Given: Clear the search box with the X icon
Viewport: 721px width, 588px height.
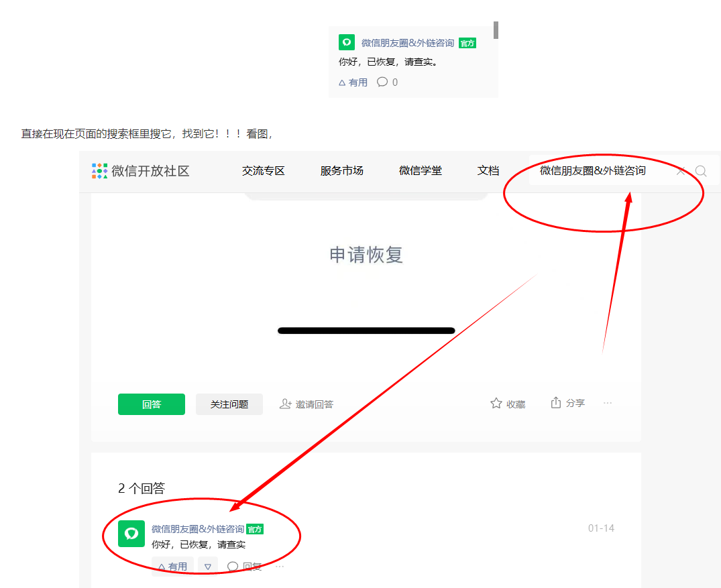Looking at the screenshot, I should 681,172.
